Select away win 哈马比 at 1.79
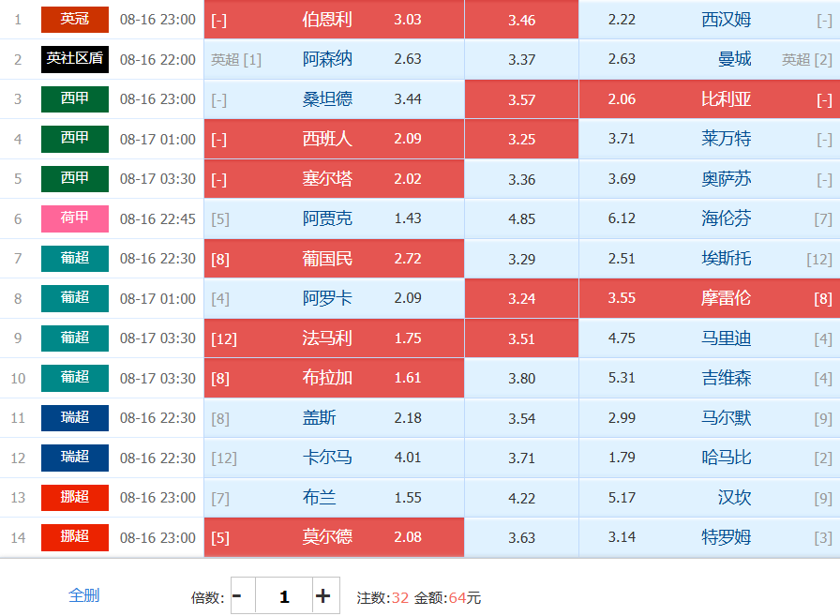Image resolution: width=840 pixels, height=616 pixels. pyautogui.click(x=710, y=458)
